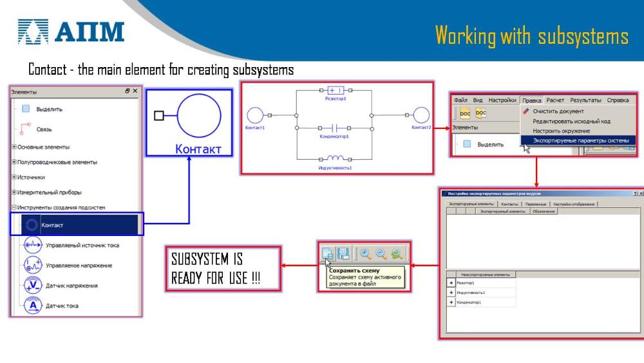The image size is (644, 363).
Task: Click the zoom in magnifier icon
Action: click(366, 254)
